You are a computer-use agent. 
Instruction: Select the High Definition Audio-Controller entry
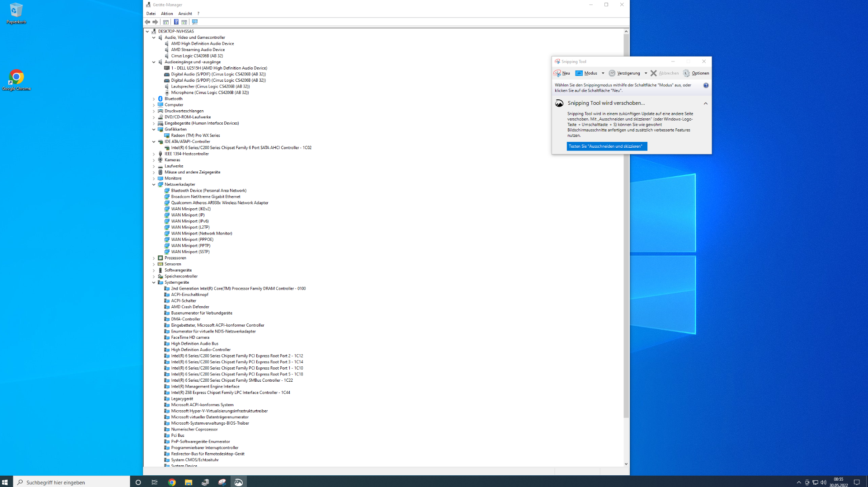click(x=201, y=350)
